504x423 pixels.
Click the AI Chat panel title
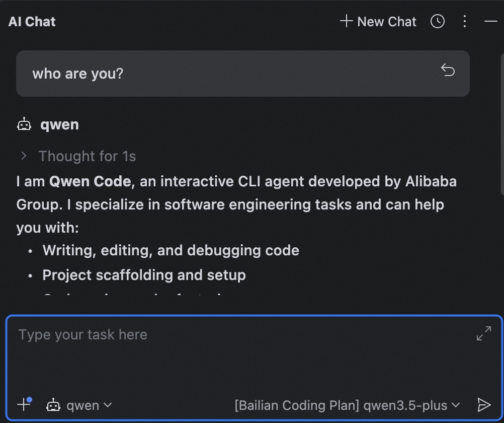(x=32, y=22)
